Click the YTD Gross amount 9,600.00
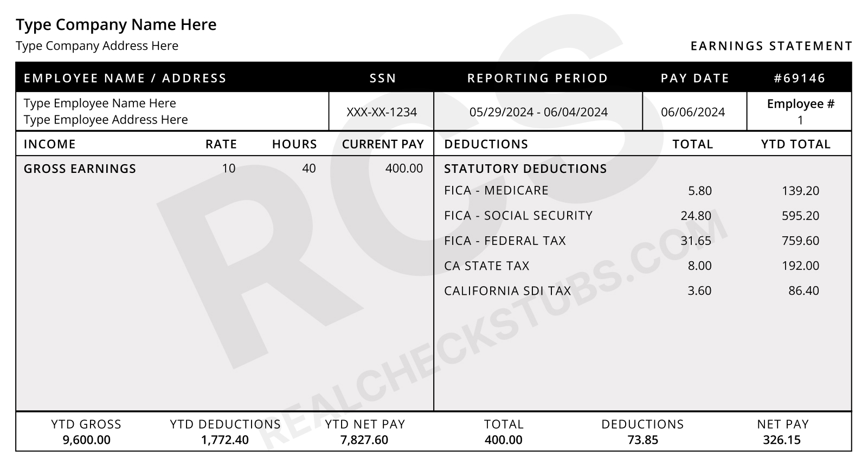 (x=87, y=440)
